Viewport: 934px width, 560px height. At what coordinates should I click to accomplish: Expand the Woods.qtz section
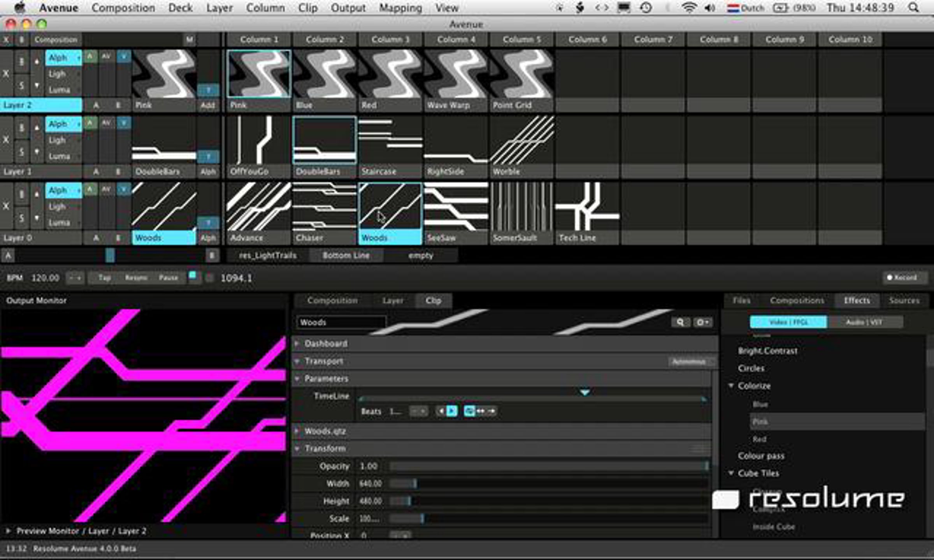tap(297, 431)
